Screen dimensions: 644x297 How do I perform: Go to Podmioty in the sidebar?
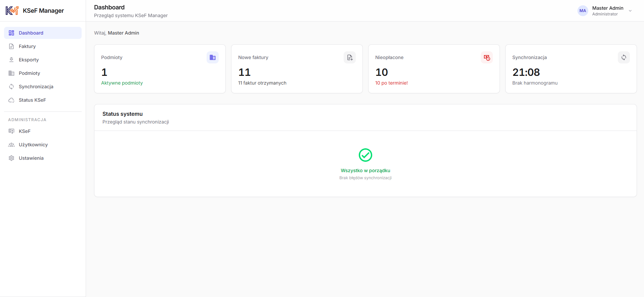[x=43, y=73]
